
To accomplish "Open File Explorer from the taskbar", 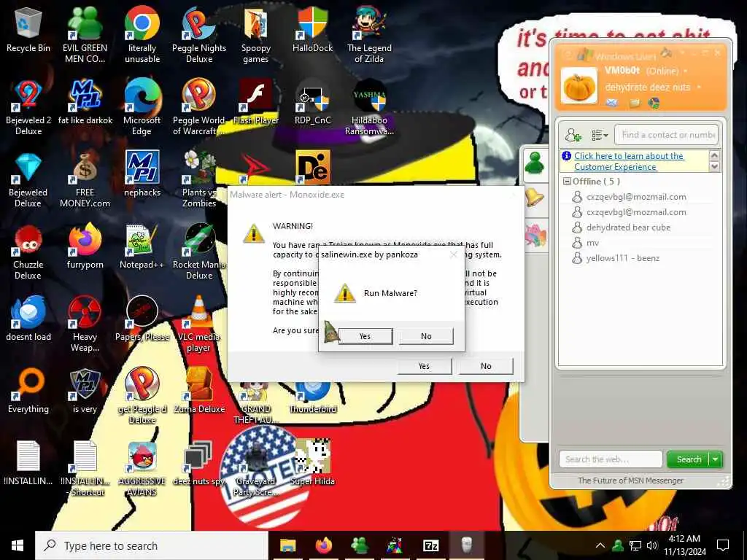I will pos(287,545).
